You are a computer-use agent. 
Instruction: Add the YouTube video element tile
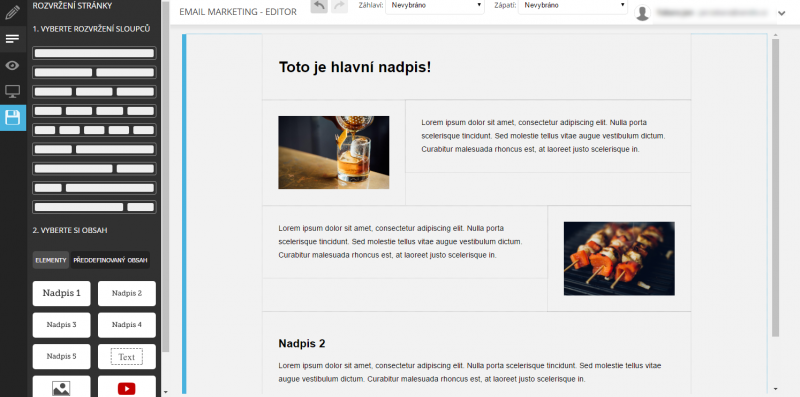(127, 386)
